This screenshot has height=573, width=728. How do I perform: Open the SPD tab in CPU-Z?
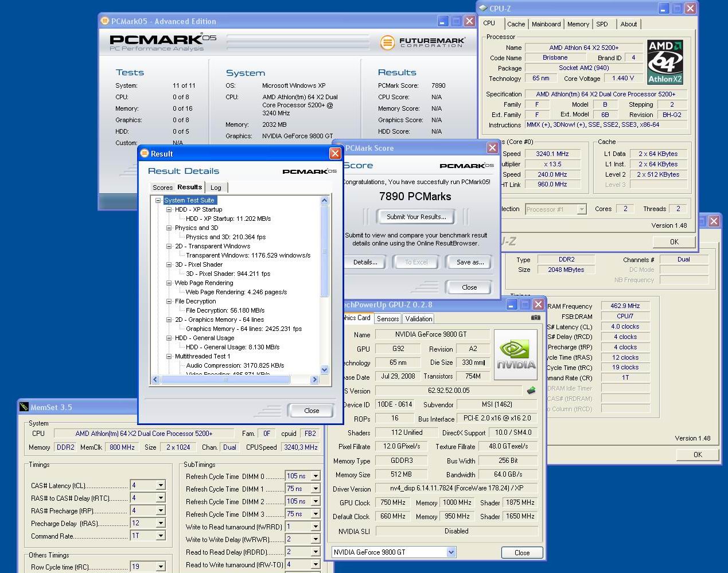pos(602,24)
